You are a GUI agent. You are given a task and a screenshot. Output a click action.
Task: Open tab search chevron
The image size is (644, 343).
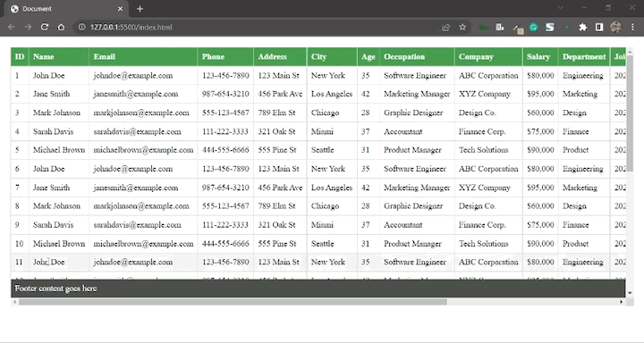click(x=560, y=7)
